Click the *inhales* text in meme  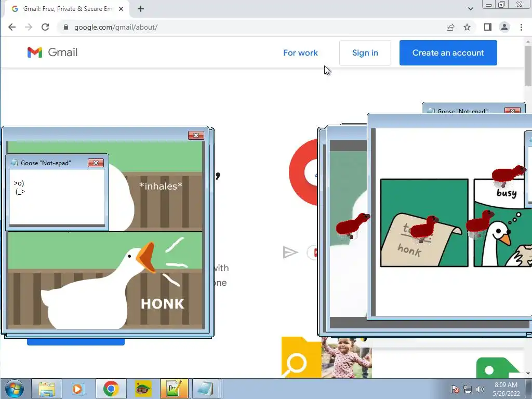(161, 186)
